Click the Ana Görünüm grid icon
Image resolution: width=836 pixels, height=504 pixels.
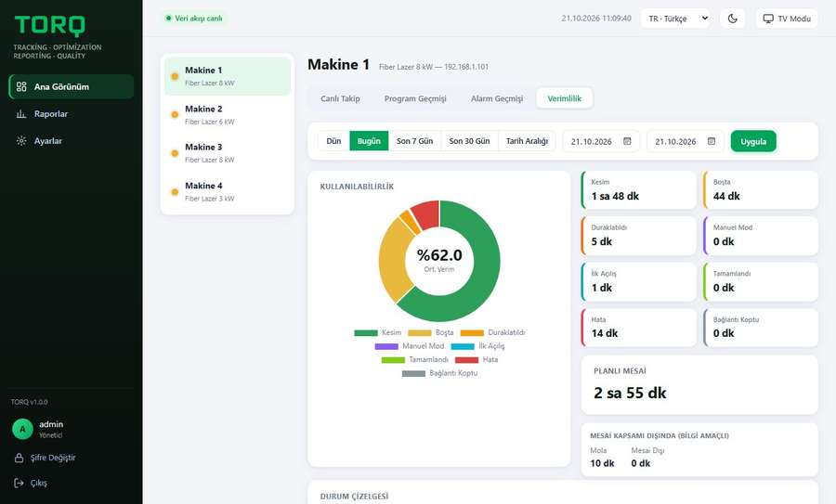pos(21,86)
